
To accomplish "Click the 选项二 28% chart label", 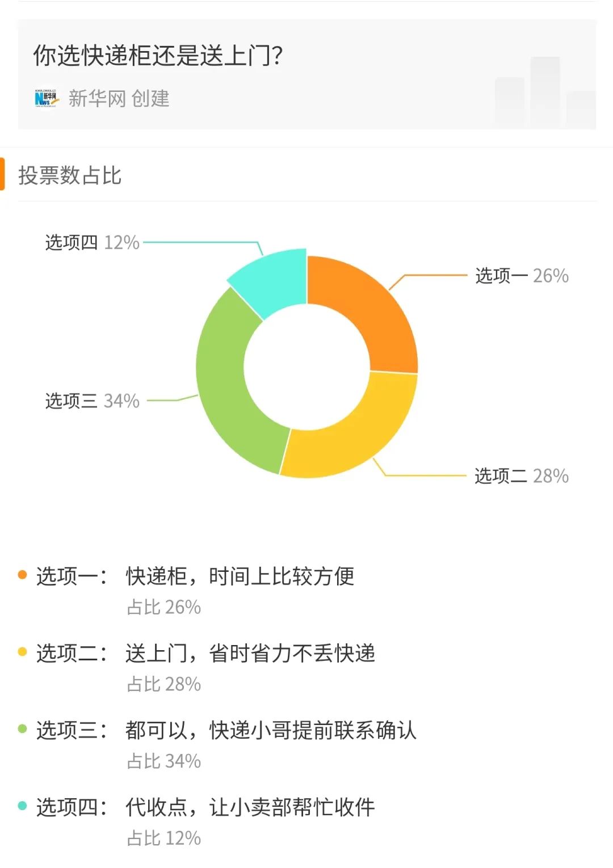I will pos(521,476).
